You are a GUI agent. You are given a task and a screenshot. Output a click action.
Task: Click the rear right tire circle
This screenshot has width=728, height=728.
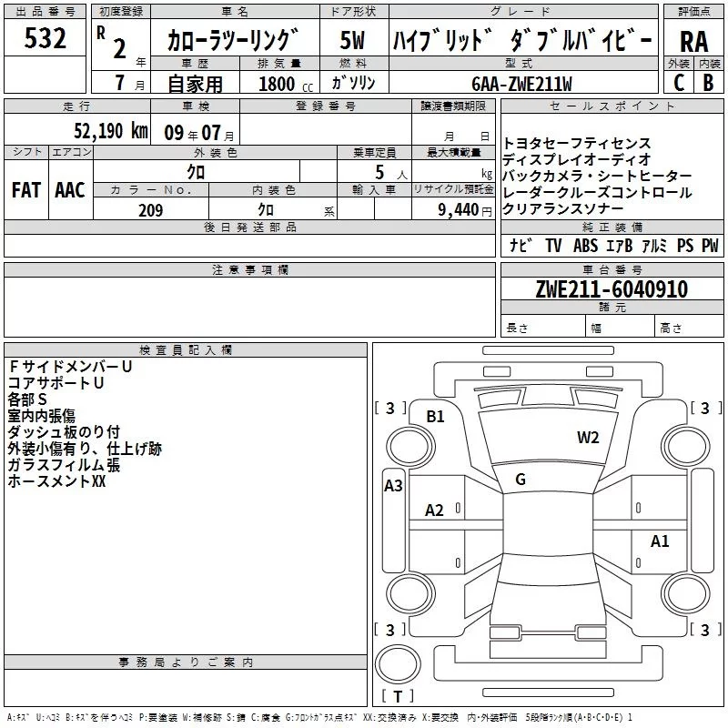[686, 594]
